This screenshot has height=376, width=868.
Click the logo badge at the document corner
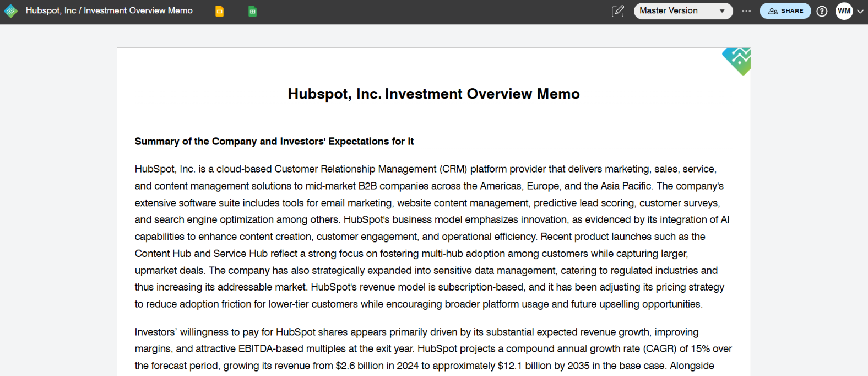(737, 61)
